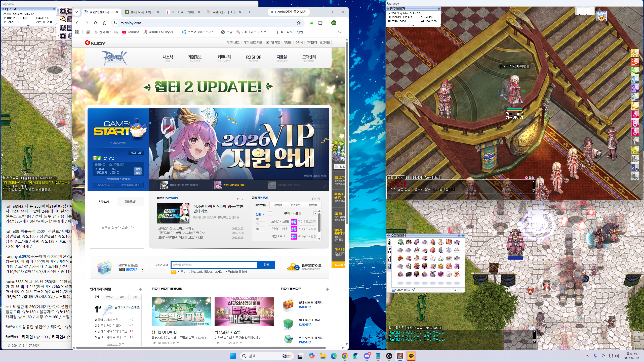The image size is (644, 362).
Task: Select the yellow gift box inventory item
Action: point(441,266)
